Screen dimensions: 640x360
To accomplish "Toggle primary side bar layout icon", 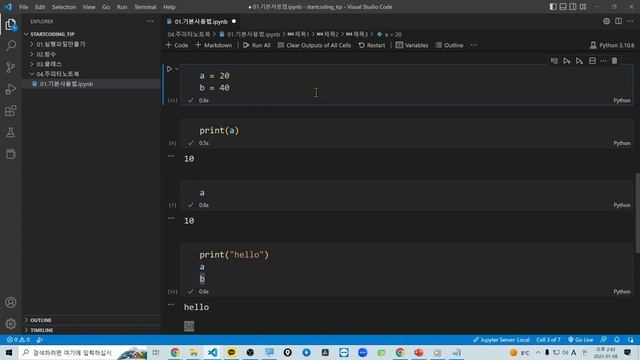I will pos(553,7).
